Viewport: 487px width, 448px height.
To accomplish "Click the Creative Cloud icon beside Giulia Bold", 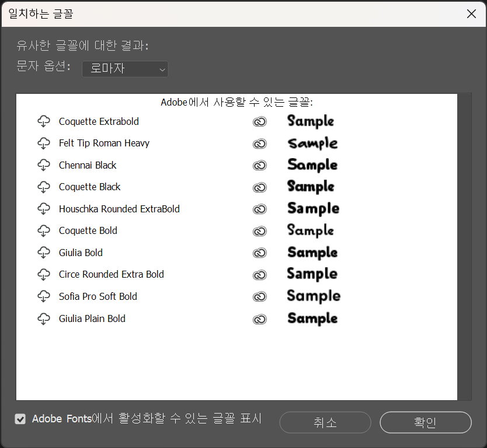I will tap(260, 253).
